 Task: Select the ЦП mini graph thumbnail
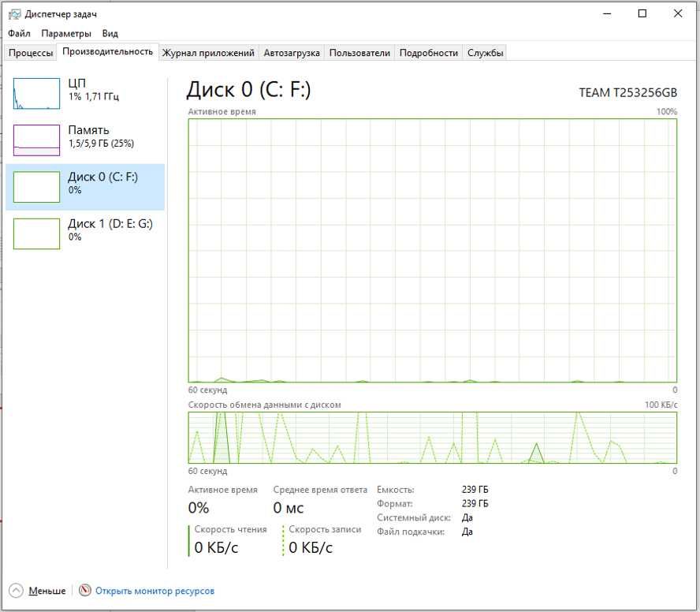click(x=36, y=93)
